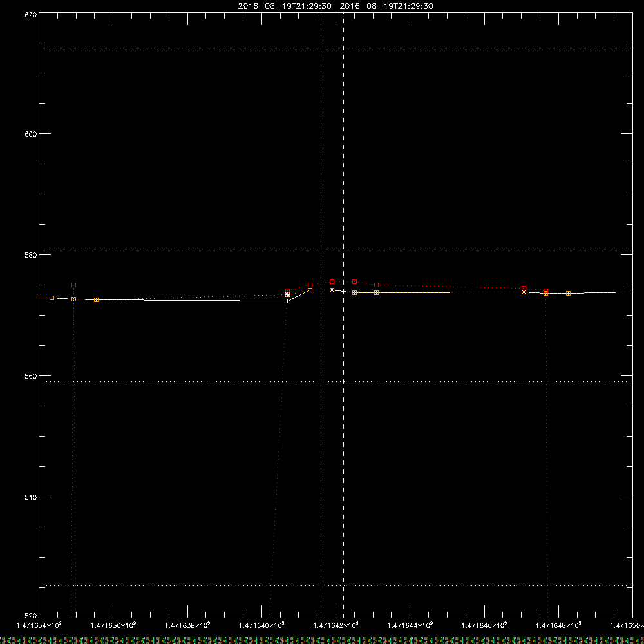The width and height of the screenshot is (644, 644).
Task: Click the 520 y-axis label
Action: (x=31, y=616)
